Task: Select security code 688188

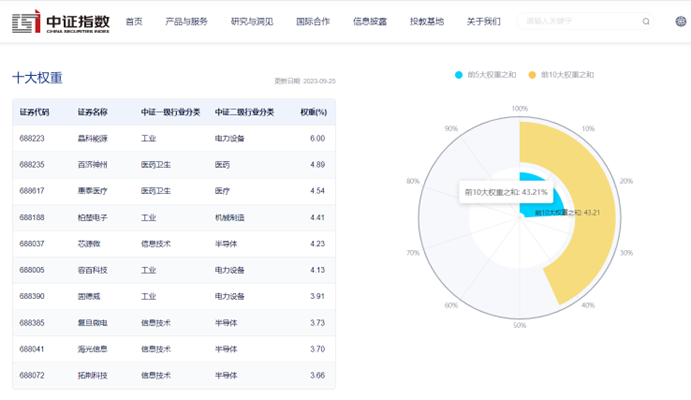Action: pos(32,217)
